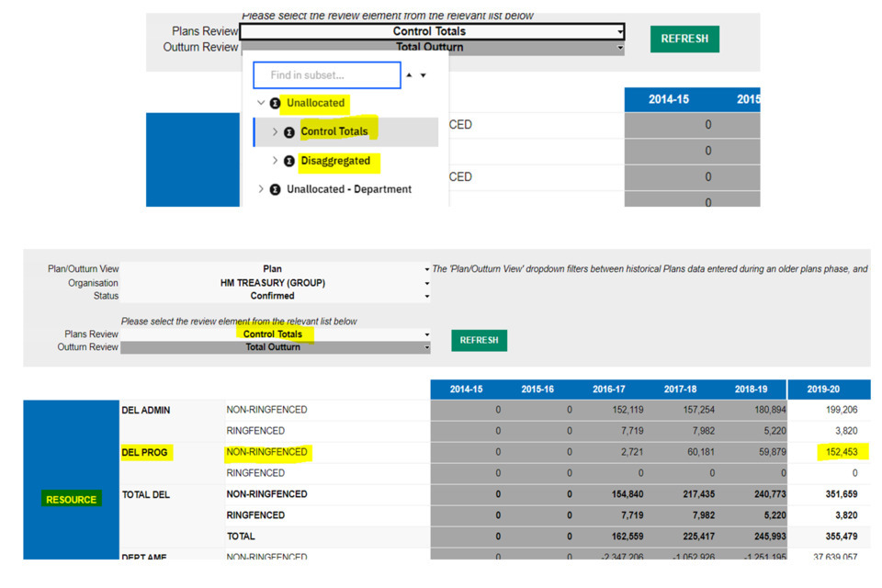This screenshot has height=588, width=882.
Task: Open the Status dropdown showing Confirmed
Action: point(426,297)
